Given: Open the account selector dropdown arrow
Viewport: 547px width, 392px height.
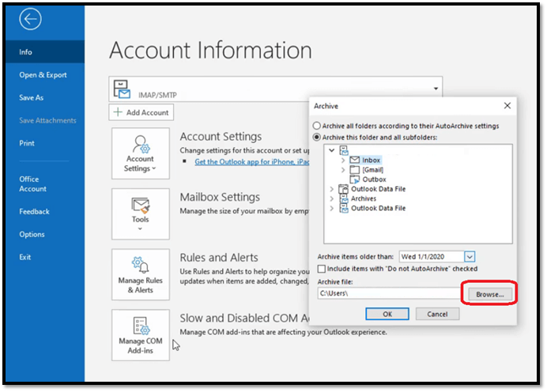Looking at the screenshot, I should click(x=436, y=89).
